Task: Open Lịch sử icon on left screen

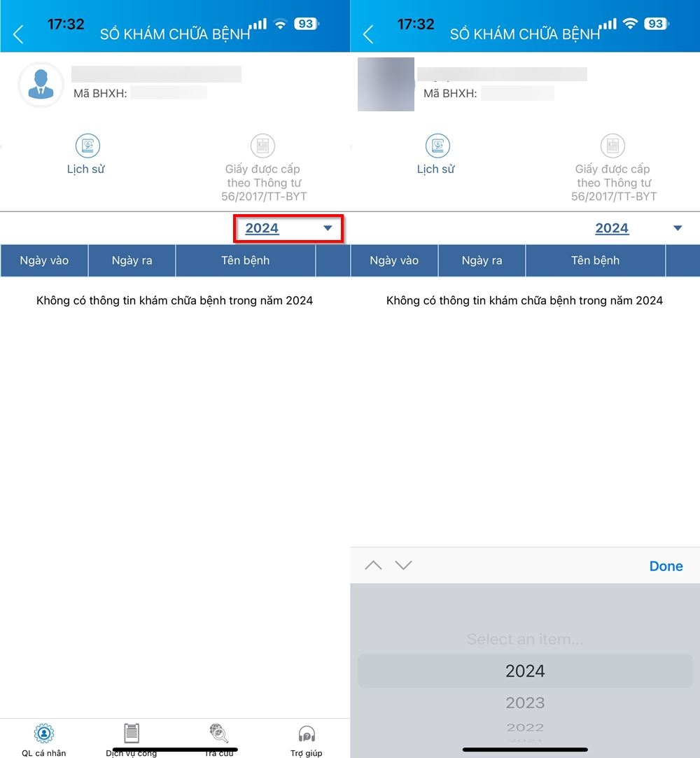Action: coord(87,146)
